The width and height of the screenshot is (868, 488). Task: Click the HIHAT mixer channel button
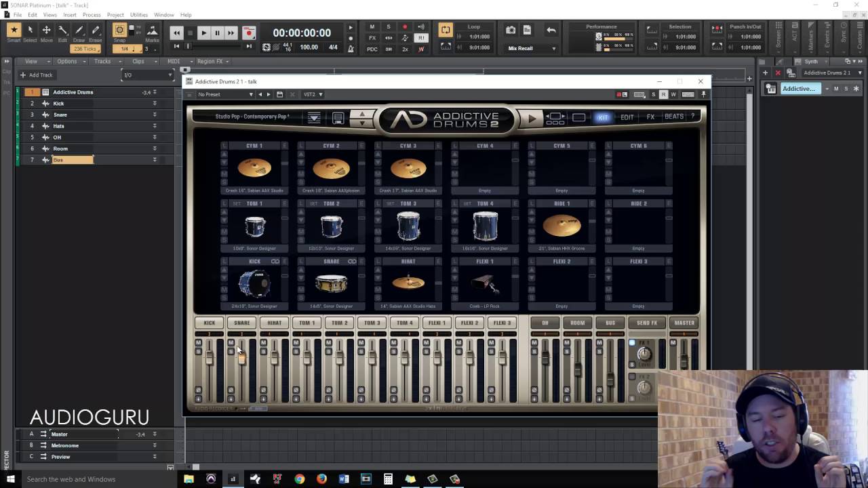click(x=275, y=323)
